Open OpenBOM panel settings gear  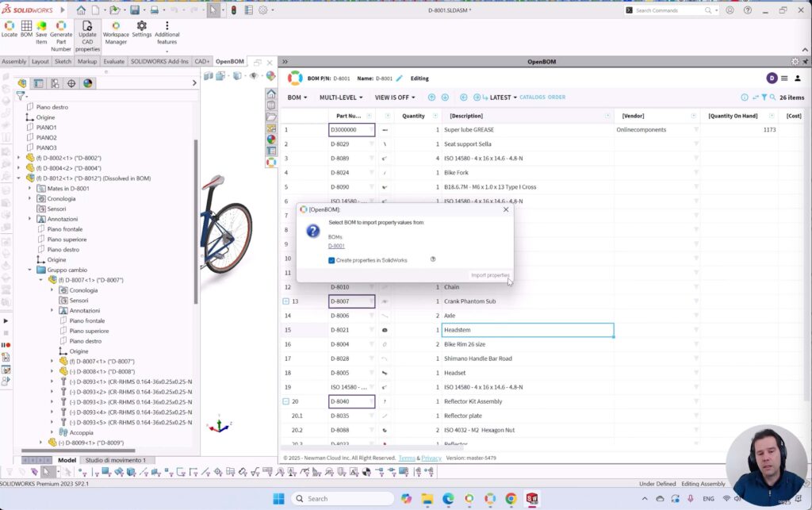click(x=795, y=61)
